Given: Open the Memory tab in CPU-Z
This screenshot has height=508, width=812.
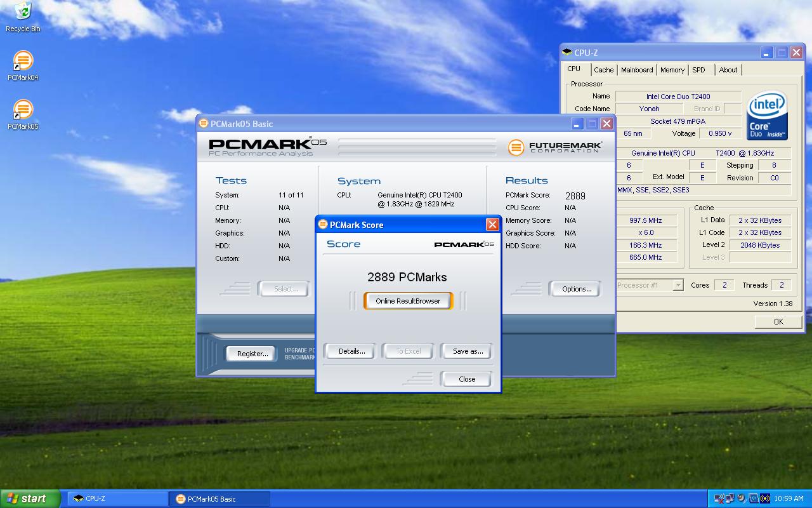Looking at the screenshot, I should click(672, 70).
